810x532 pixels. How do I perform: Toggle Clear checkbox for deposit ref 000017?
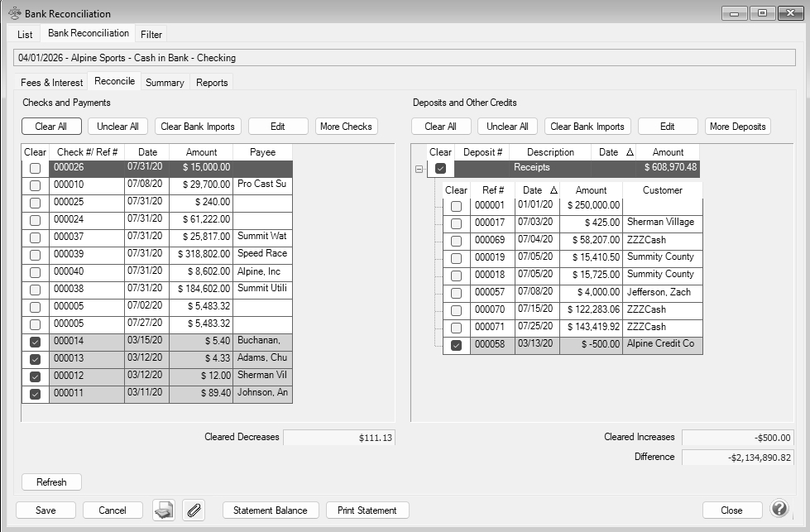456,223
